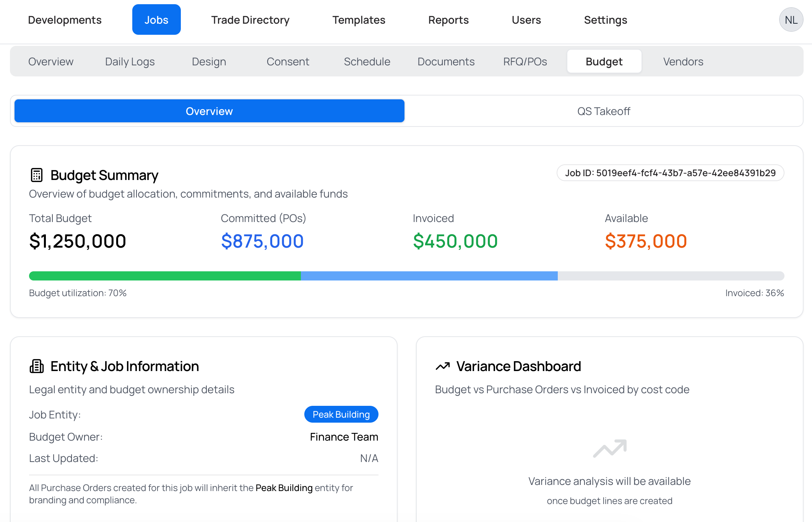Select the blue Overview budget sub-tab
Screen dimensions: 812x522
point(209,111)
